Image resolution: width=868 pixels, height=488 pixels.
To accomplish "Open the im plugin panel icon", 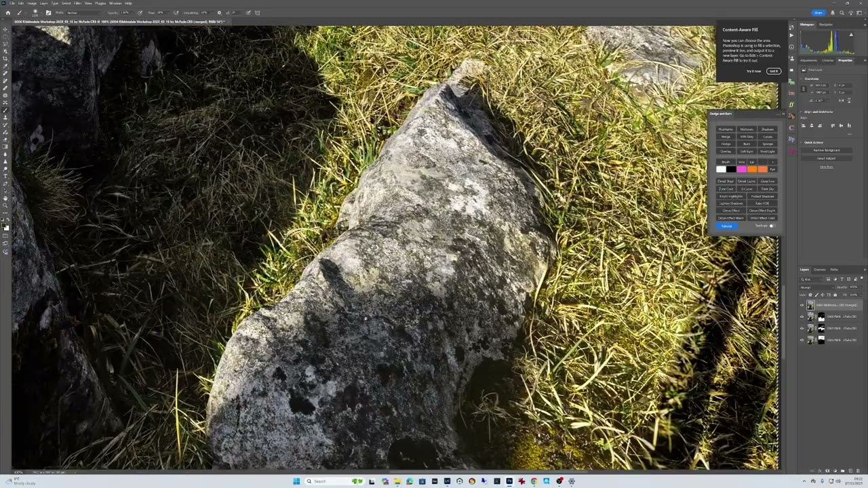I will [791, 93].
